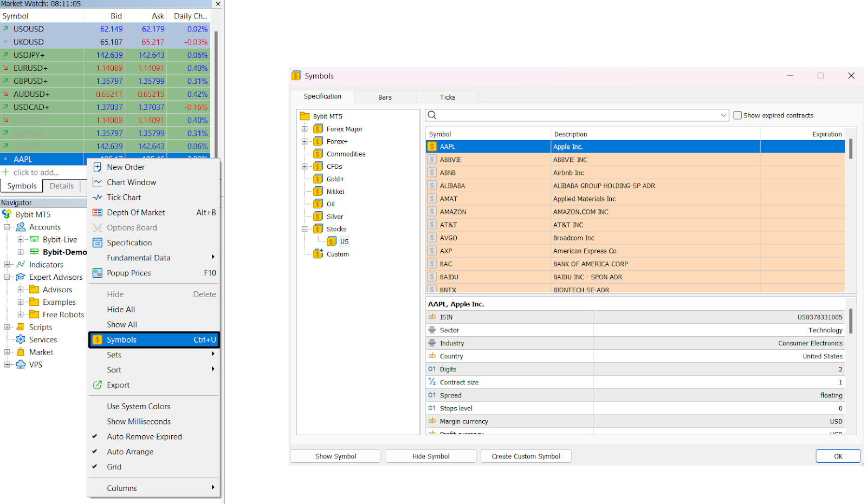The width and height of the screenshot is (867, 504).
Task: Click the search magnifier icon in Symbols dialog
Action: coord(432,115)
